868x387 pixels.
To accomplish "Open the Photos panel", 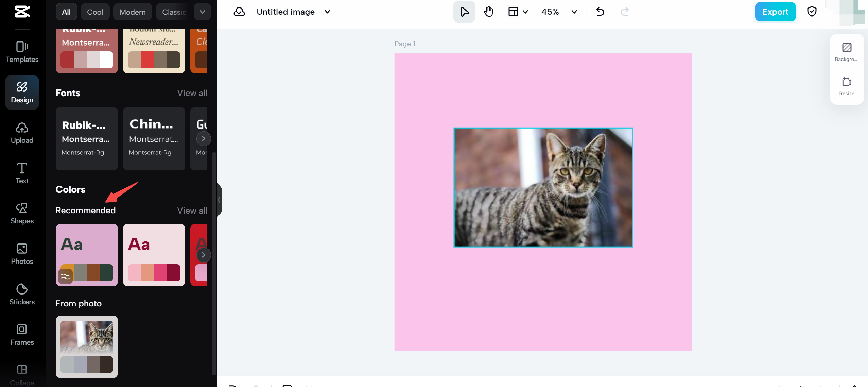I will [x=22, y=254].
